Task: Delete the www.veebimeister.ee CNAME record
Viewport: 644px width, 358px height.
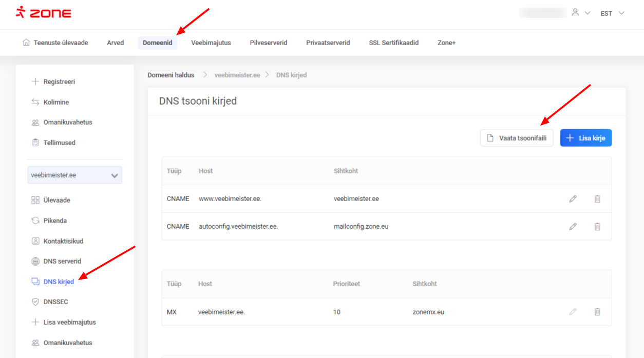Action: (597, 199)
